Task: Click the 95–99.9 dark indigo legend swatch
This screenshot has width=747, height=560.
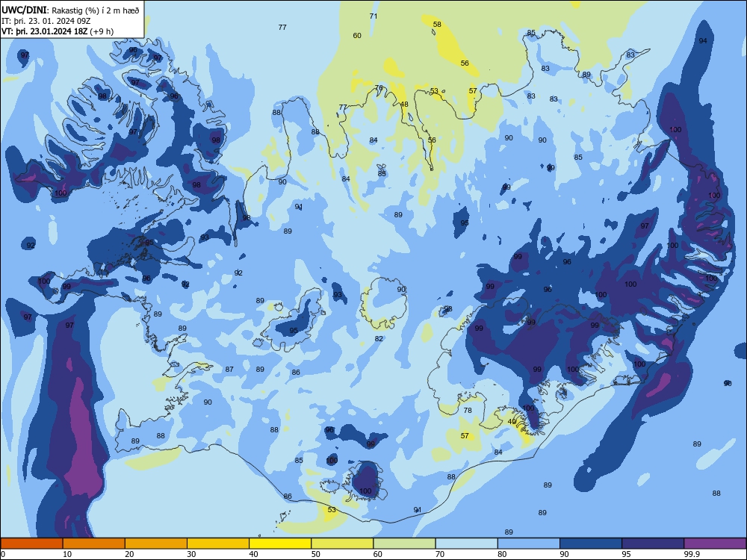Action: pos(653,544)
